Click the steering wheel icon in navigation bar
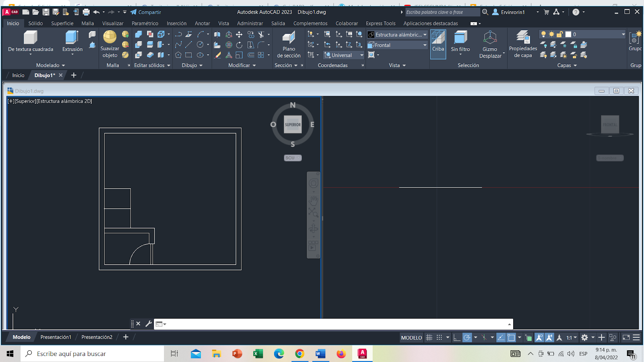 tap(313, 183)
